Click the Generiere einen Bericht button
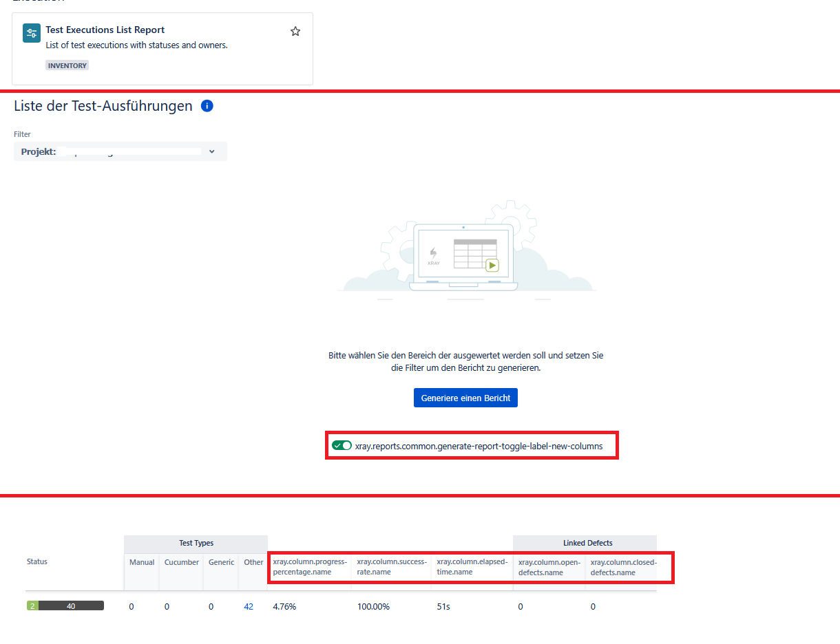The image size is (840, 644). (465, 398)
